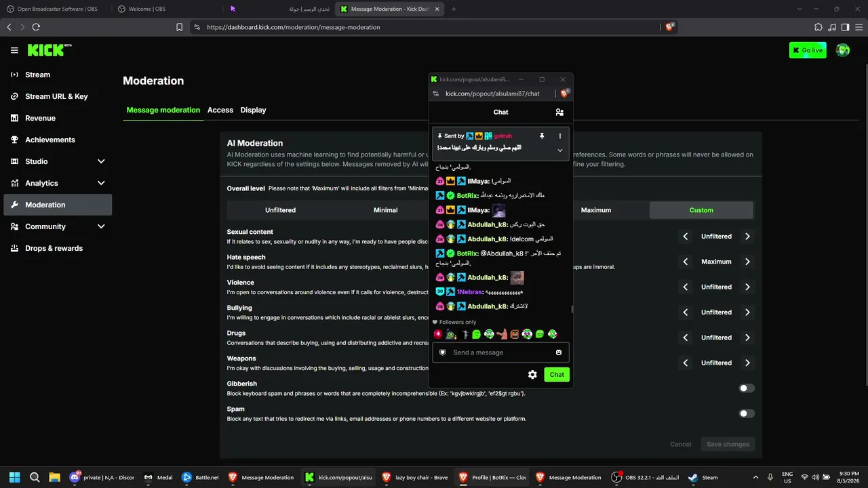Open site settings in chat popout address bar
Image resolution: width=868 pixels, height=488 pixels.
click(436, 94)
